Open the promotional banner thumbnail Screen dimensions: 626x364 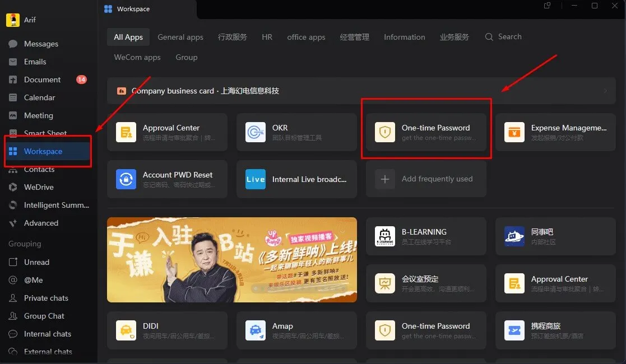(231, 260)
